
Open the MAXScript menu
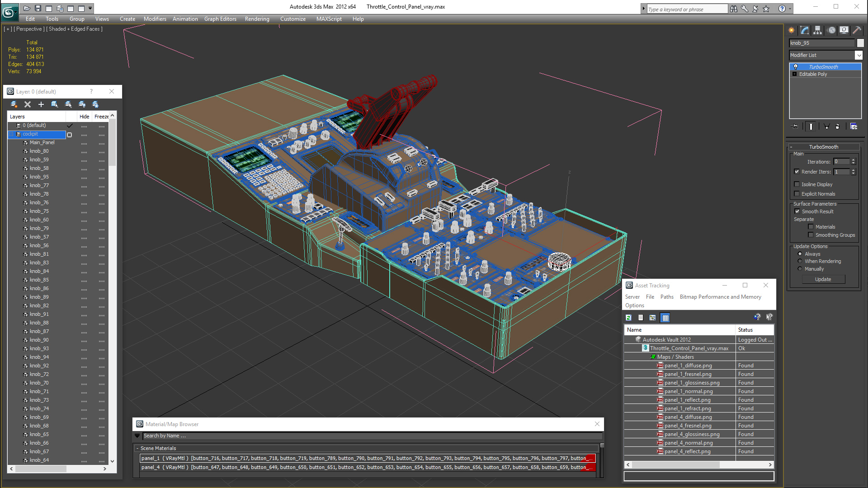pyautogui.click(x=329, y=19)
